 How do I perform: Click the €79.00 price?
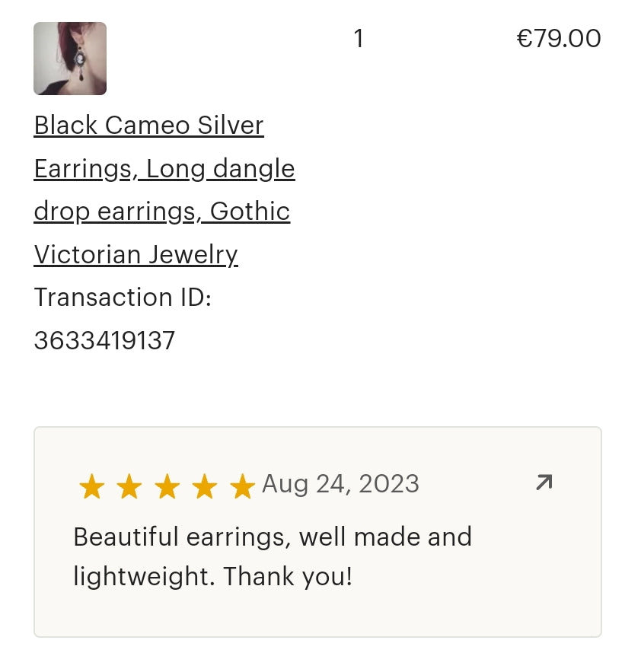pos(559,38)
